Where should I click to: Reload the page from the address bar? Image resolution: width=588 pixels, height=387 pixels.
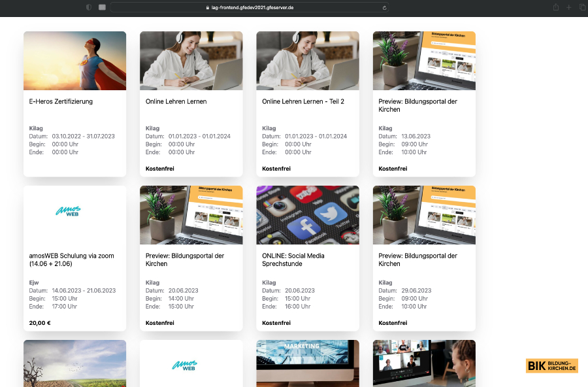click(x=385, y=7)
